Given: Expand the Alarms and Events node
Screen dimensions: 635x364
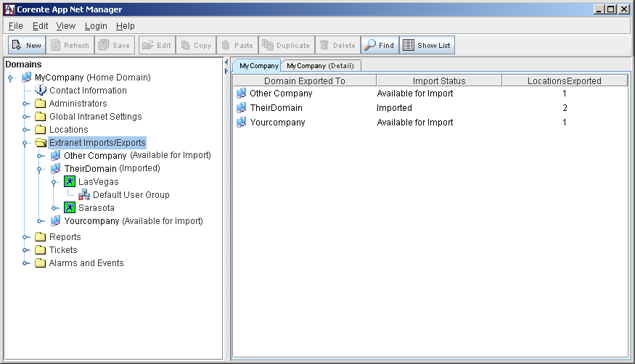Looking at the screenshot, I should (26, 263).
